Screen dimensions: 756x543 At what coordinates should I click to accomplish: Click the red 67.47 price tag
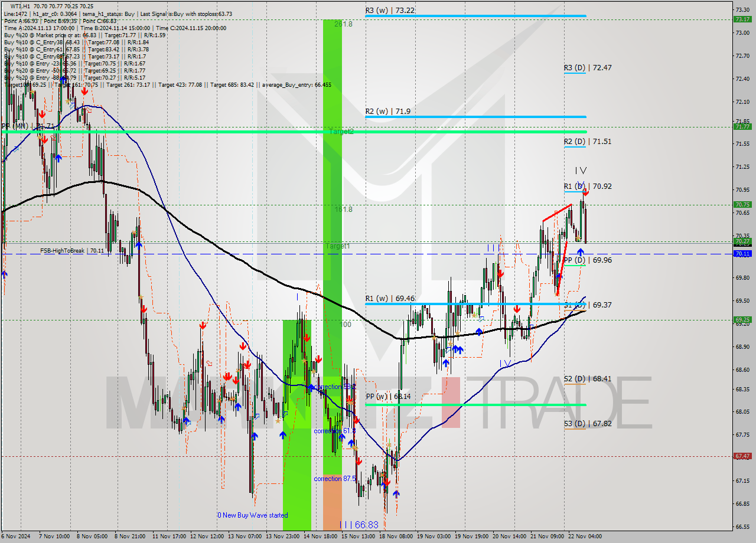(742, 456)
